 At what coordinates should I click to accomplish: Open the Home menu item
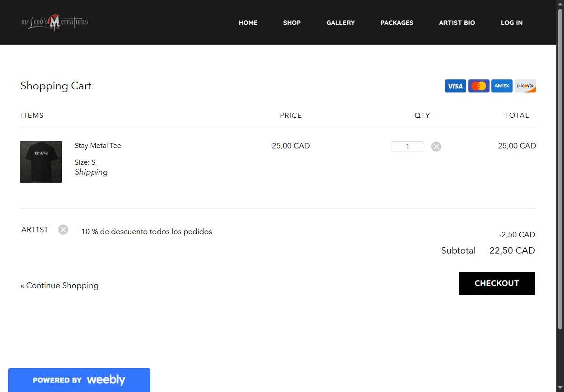point(248,23)
